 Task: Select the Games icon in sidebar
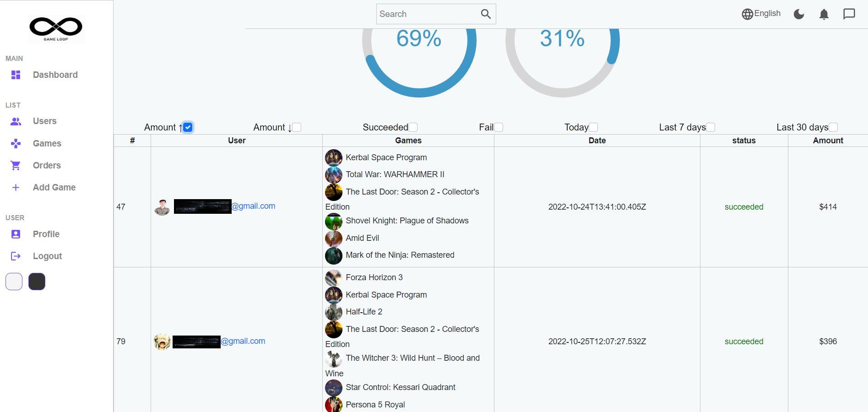point(16,143)
